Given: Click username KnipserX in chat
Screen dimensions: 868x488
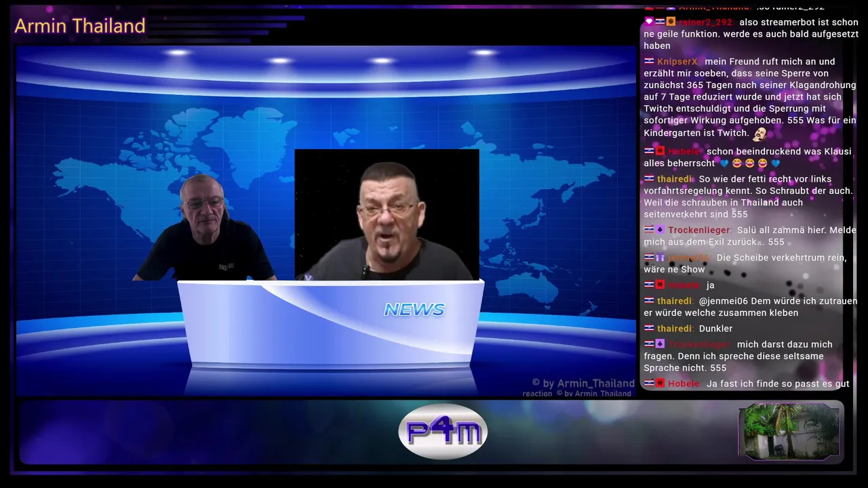Looking at the screenshot, I should click(x=677, y=62).
